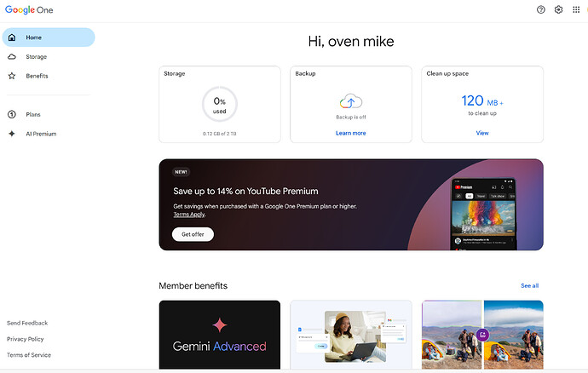Click Learn more on Backup card
Image resolution: width=588 pixels, height=373 pixels.
[350, 133]
